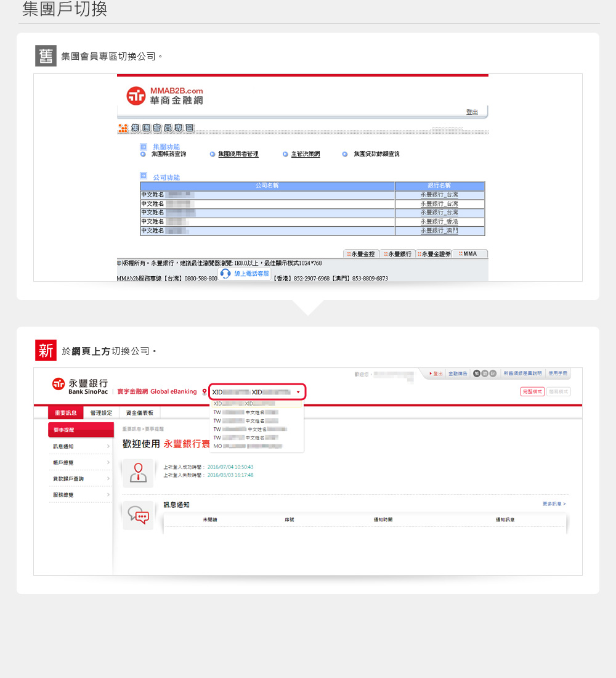This screenshot has height=678, width=616.
Task: Click the login time 2016/07/04 10:50:43
Action: [x=230, y=467]
